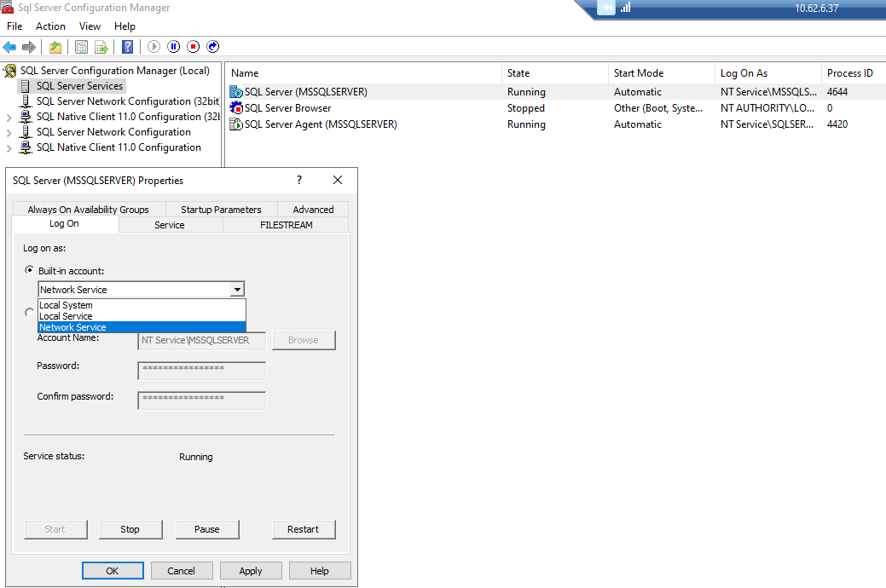Click the Browse button next to Account Name
Screen dimensions: 886x588
304,340
